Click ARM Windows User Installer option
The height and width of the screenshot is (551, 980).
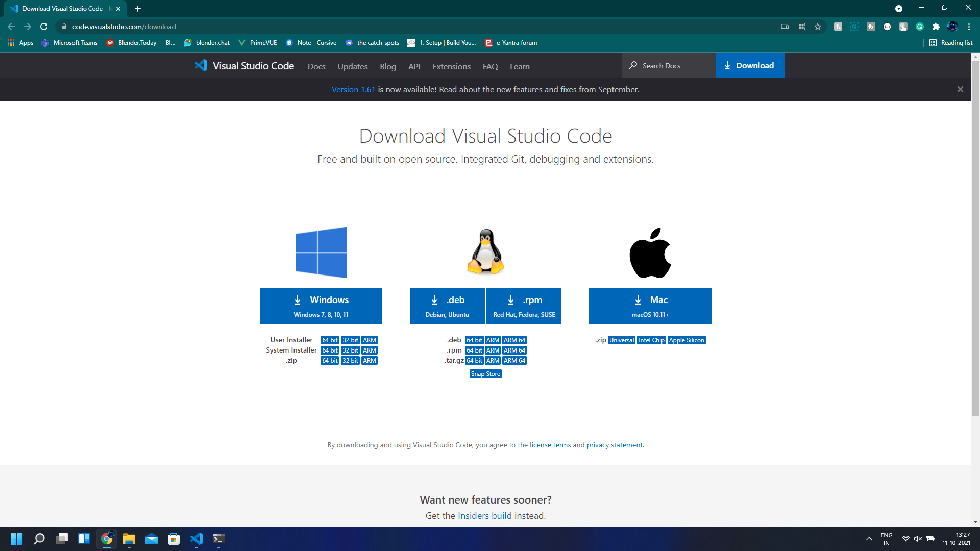click(370, 340)
